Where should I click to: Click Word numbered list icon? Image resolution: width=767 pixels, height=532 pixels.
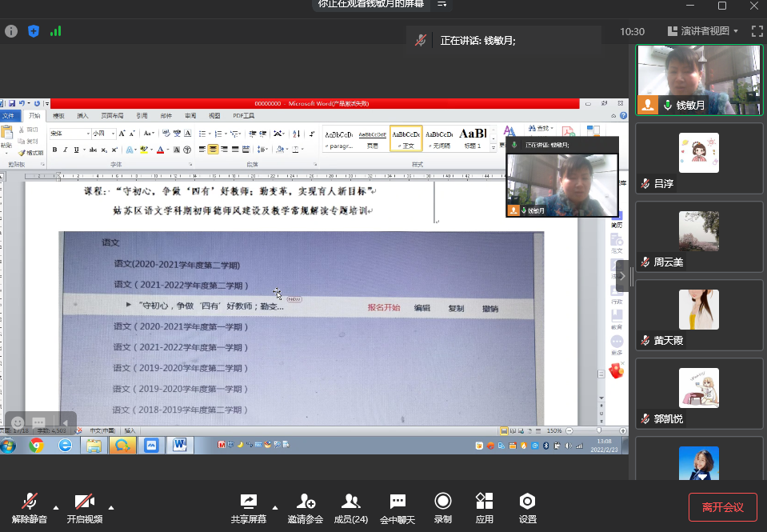pyautogui.click(x=218, y=134)
